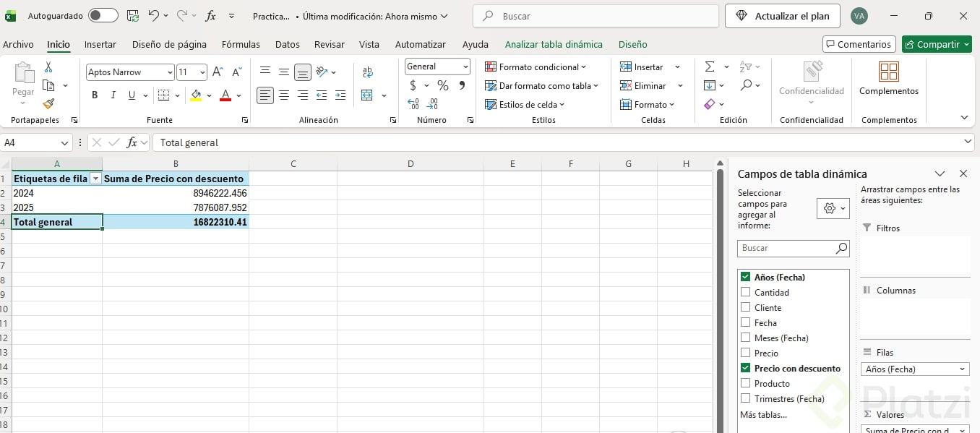Apply Italic formatting
This screenshot has height=433, width=980.
click(113, 95)
